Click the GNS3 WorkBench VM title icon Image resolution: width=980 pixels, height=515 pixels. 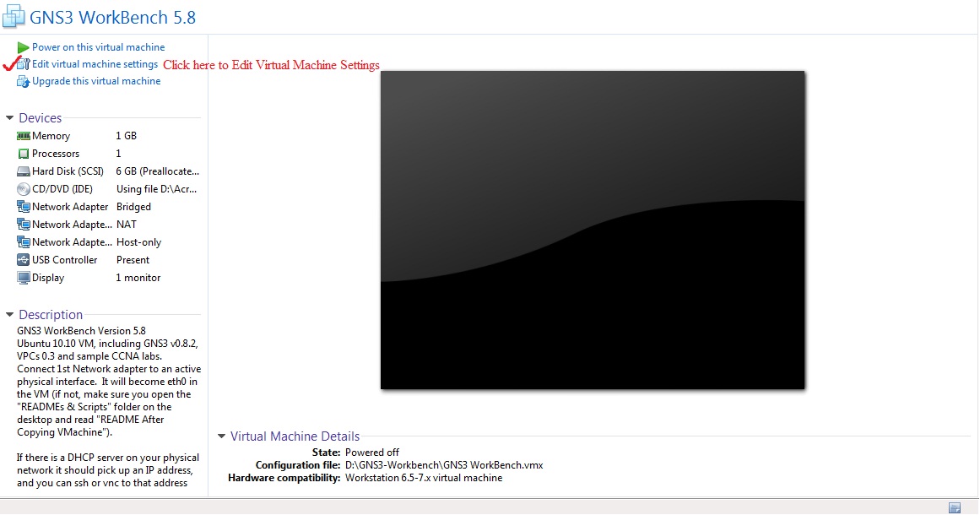click(x=14, y=16)
